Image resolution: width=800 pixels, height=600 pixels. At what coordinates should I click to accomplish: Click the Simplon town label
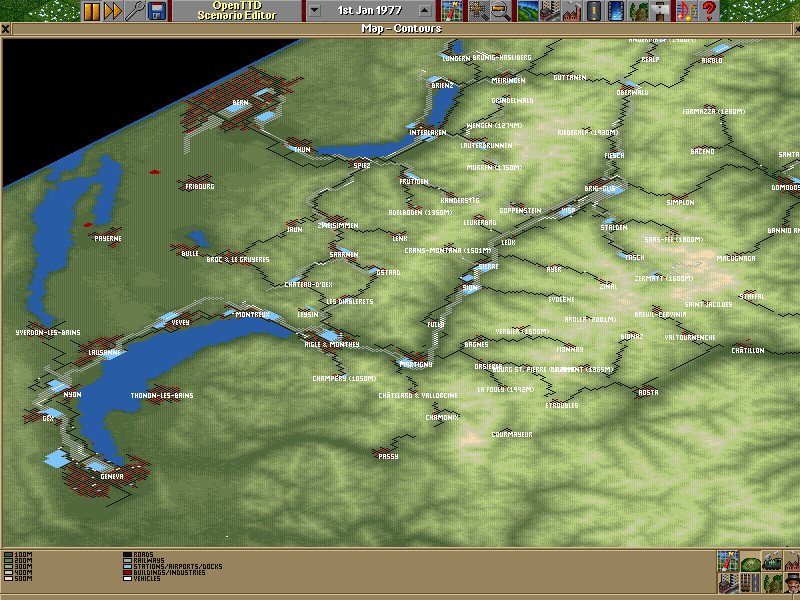pyautogui.click(x=680, y=203)
